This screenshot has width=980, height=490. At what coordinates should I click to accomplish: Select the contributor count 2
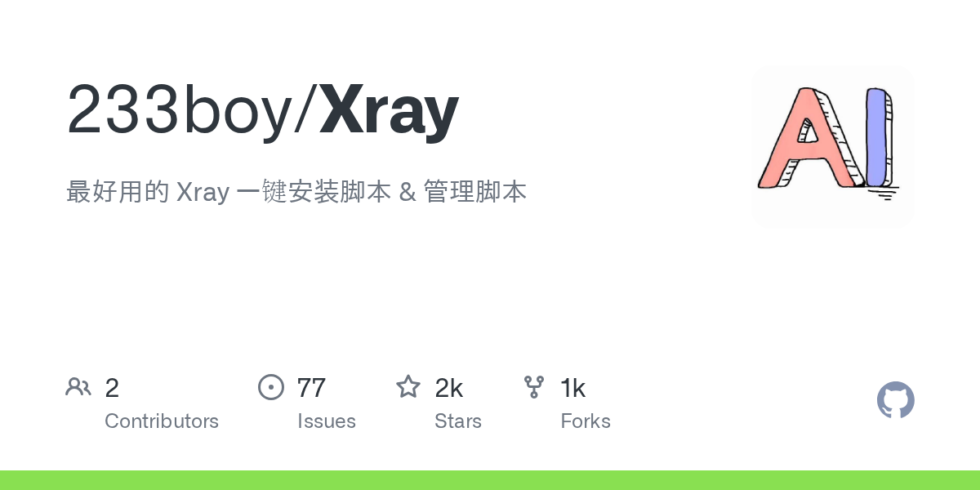[112, 388]
